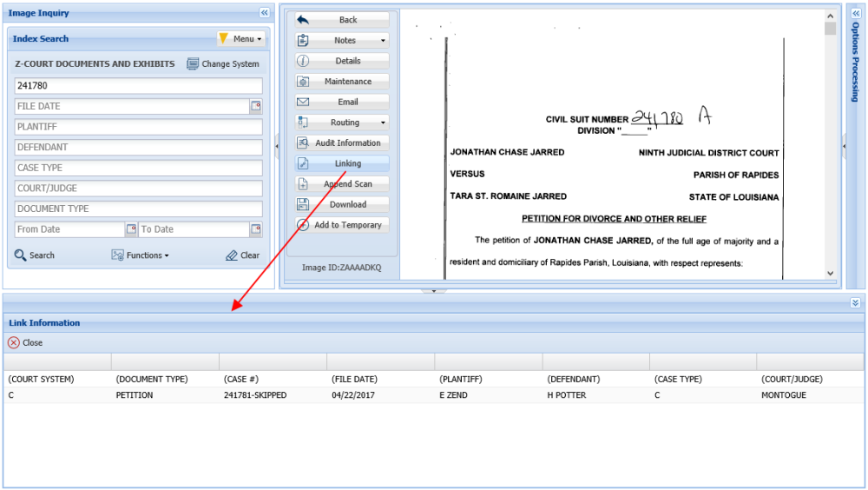This screenshot has height=490, width=868.
Task: Click the FILE DATE input field
Action: coord(132,106)
